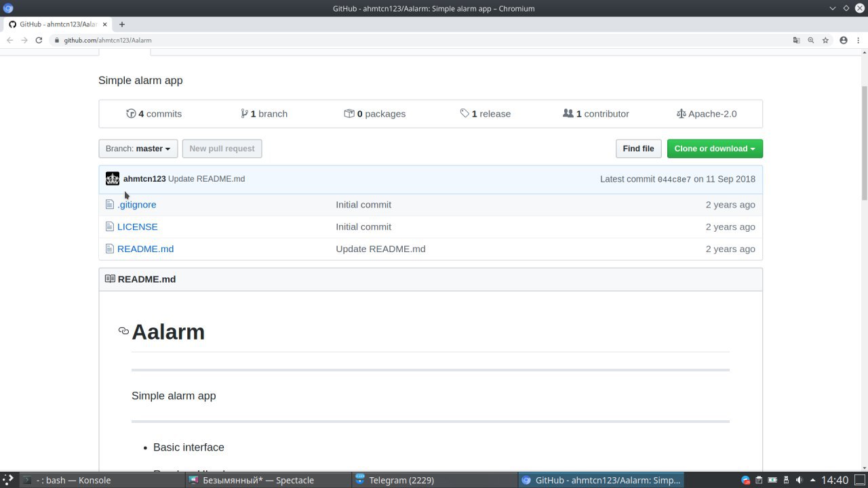Viewport: 868px width, 488px height.
Task: Select the GitHub ahmtcn123/Aalarm tab
Action: tap(58, 24)
